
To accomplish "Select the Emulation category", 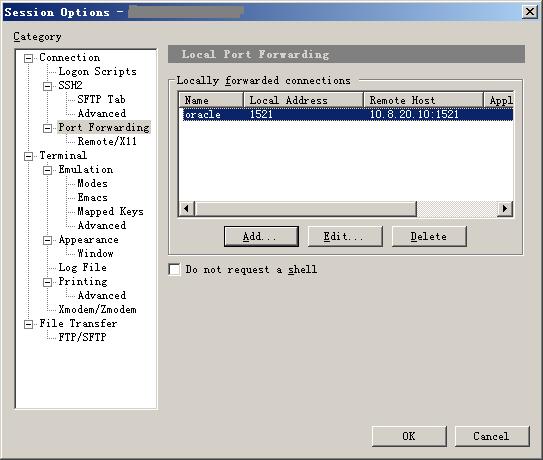I will click(86, 169).
